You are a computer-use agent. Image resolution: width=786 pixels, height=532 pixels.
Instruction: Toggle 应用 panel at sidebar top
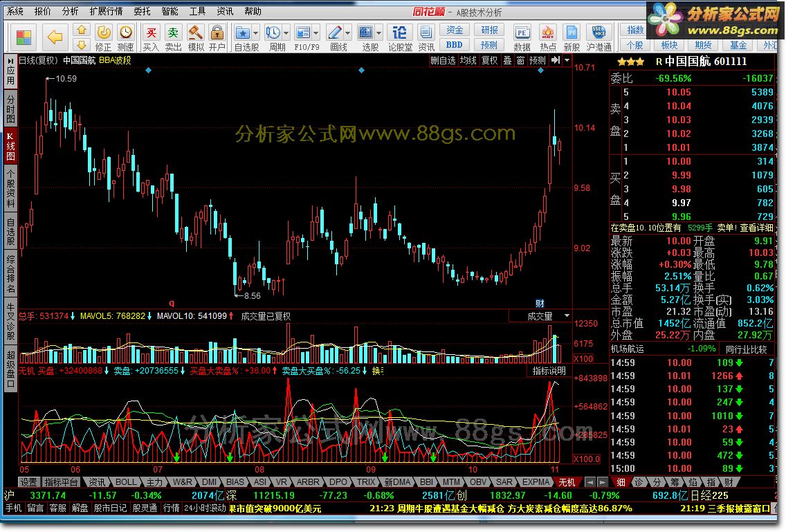coord(10,71)
